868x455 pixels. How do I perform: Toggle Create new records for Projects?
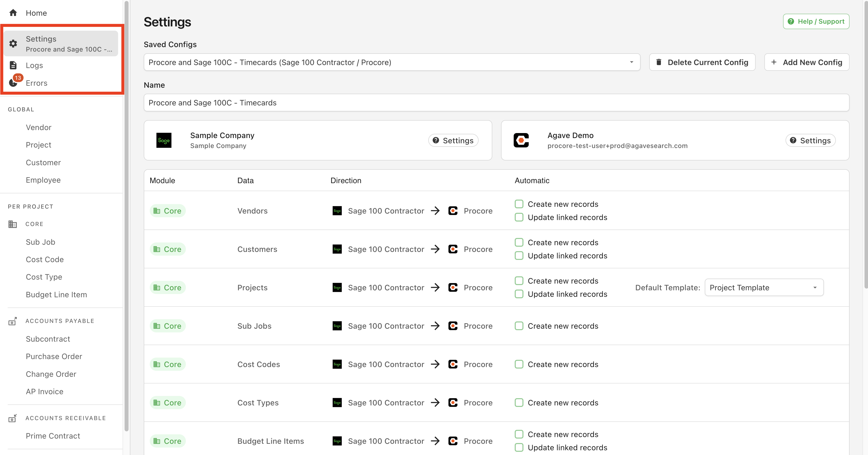519,281
